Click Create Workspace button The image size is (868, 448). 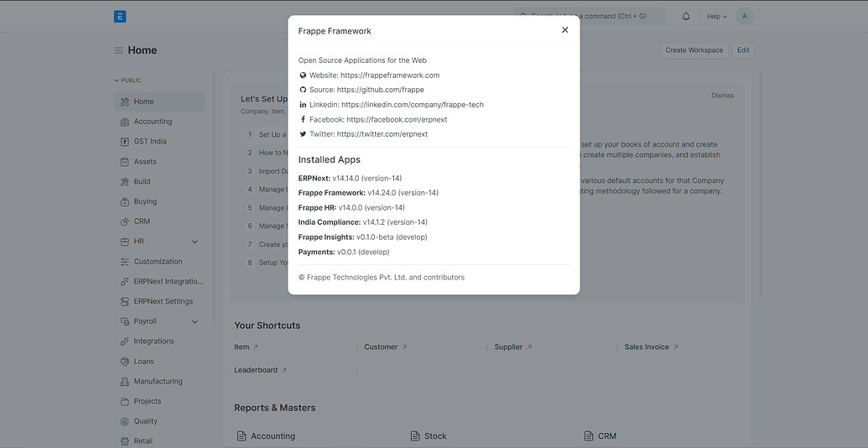pos(694,50)
